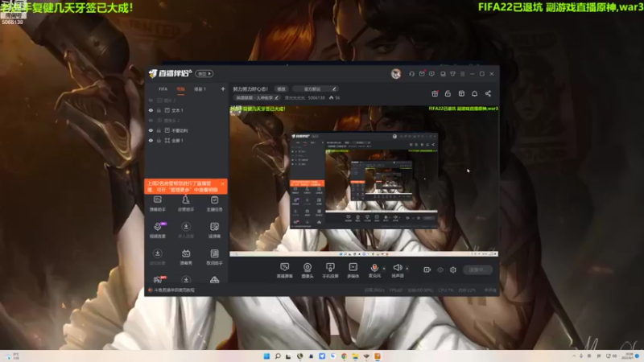This screenshot has width=644, height=362.
Task: Expand speaker options arrow
Action: pos(407,269)
